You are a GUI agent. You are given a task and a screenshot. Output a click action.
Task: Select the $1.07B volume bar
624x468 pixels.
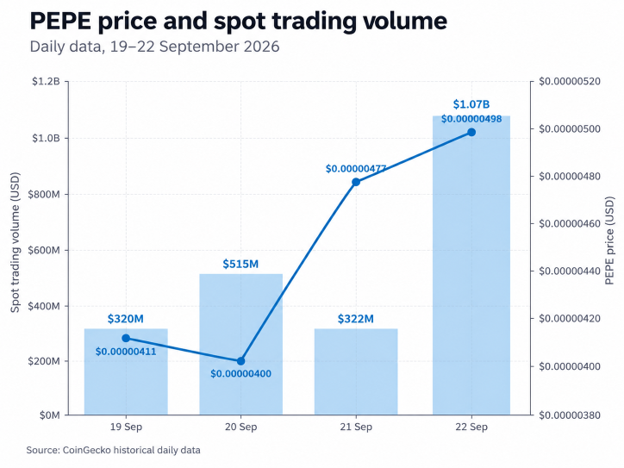(x=471, y=265)
